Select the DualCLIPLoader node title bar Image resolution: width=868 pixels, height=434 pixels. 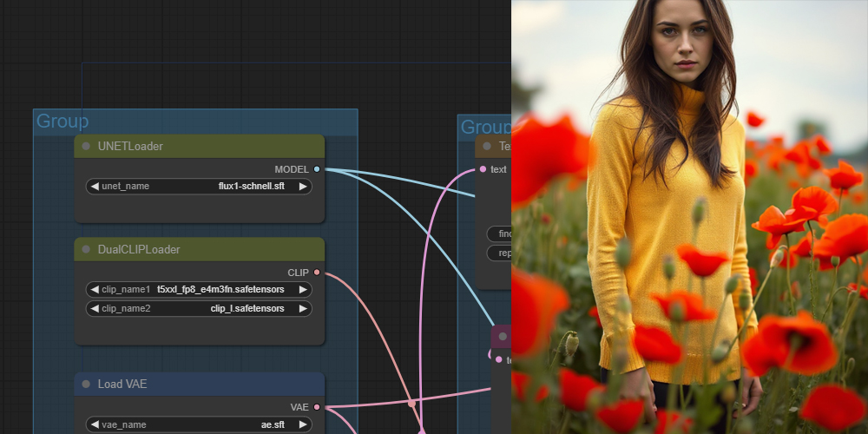[200, 250]
